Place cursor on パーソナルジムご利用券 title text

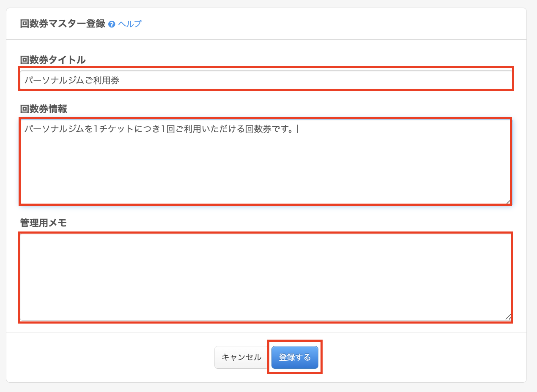(x=72, y=80)
